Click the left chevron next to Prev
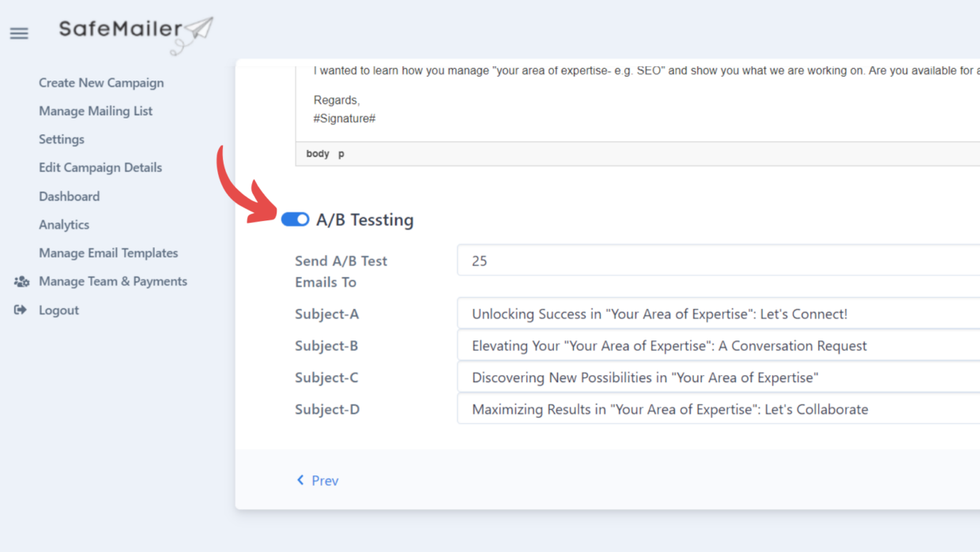Image resolution: width=980 pixels, height=552 pixels. (x=300, y=480)
